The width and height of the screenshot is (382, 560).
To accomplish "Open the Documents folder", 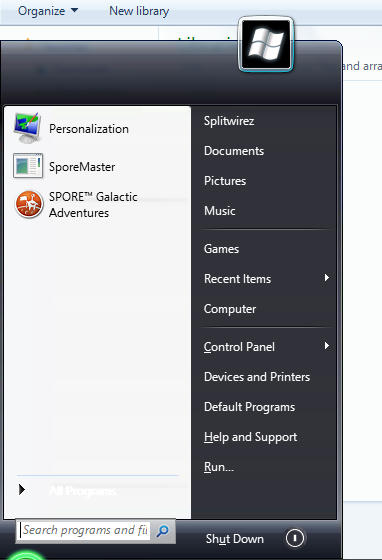I will [x=234, y=151].
